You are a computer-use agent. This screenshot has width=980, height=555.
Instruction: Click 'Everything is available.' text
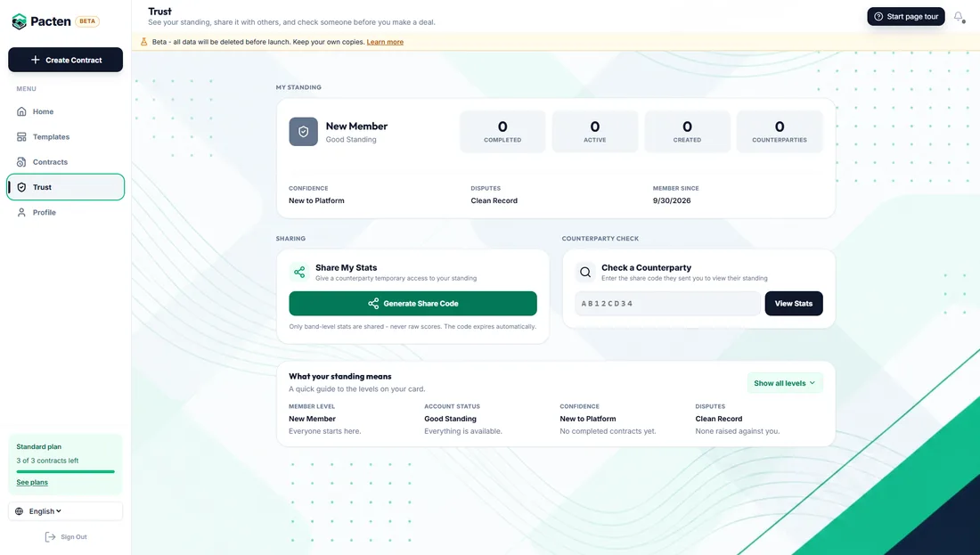coord(463,431)
